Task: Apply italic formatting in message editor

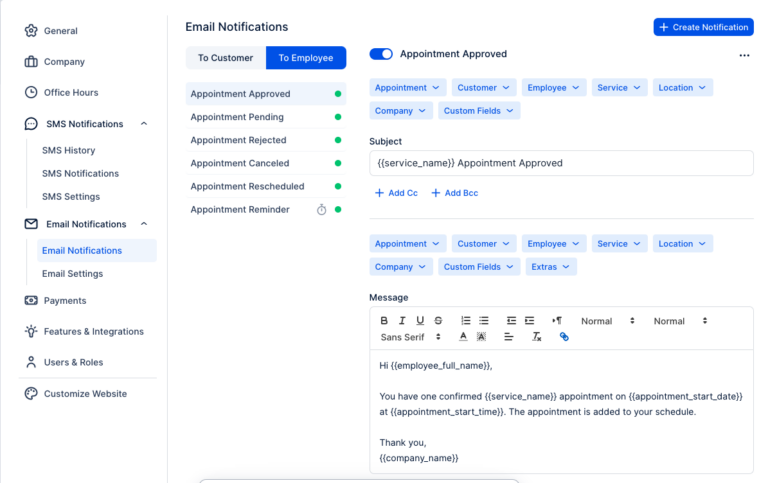Action: (402, 321)
